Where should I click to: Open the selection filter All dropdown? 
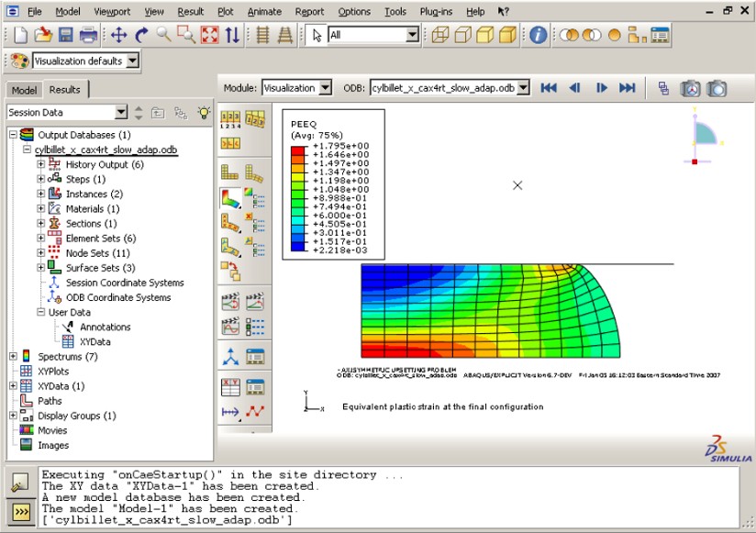point(412,34)
